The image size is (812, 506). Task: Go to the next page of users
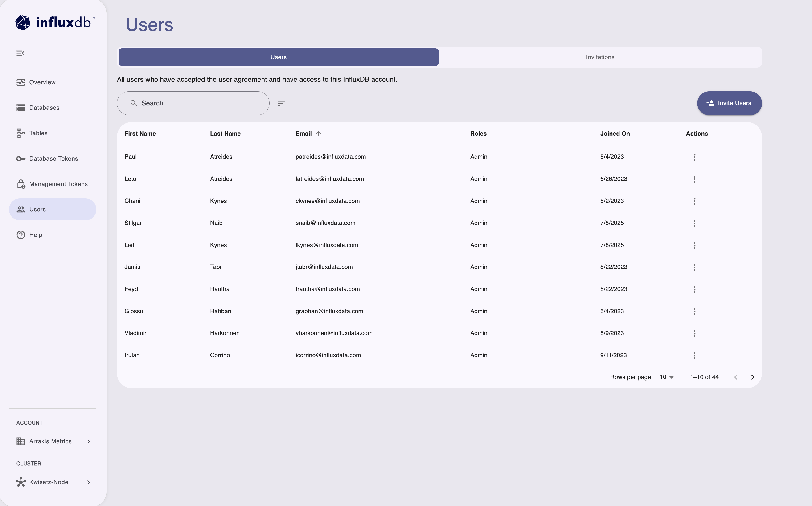752,377
